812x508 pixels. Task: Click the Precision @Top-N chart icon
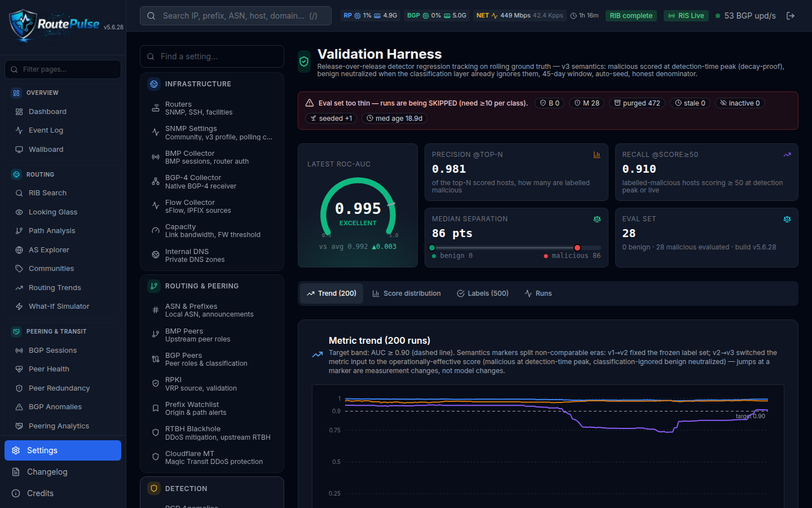point(597,155)
